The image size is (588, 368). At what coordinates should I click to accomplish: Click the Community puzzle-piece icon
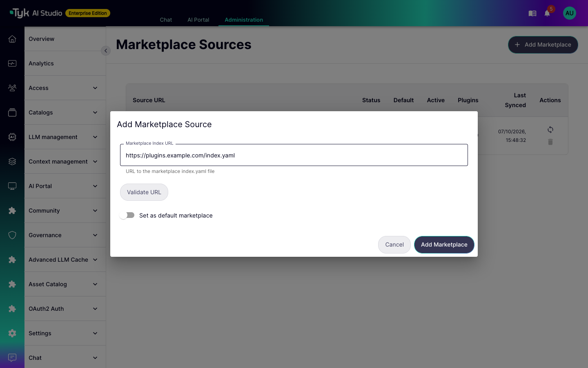coord(12,211)
